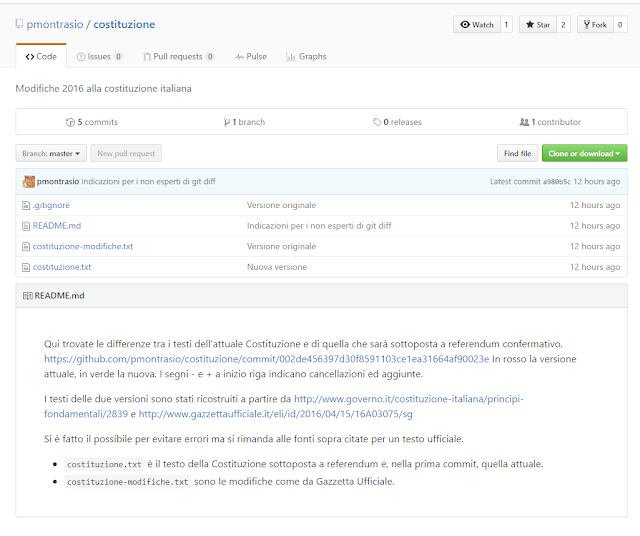Switch to the Issues tab
Screen dimensions: 640x536
pyautogui.click(x=99, y=56)
